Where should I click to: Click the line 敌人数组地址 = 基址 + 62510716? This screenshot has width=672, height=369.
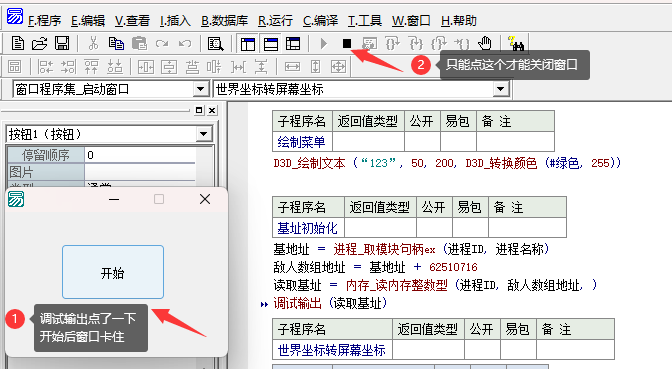[x=375, y=267]
